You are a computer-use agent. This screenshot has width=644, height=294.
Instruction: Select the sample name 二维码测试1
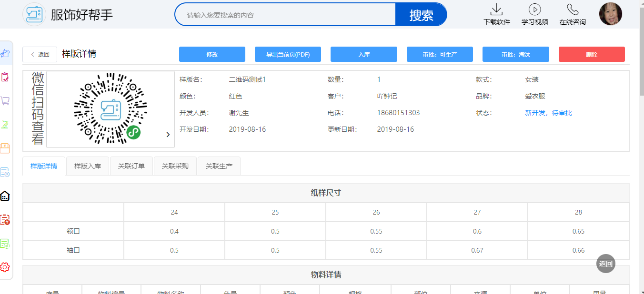coord(247,79)
